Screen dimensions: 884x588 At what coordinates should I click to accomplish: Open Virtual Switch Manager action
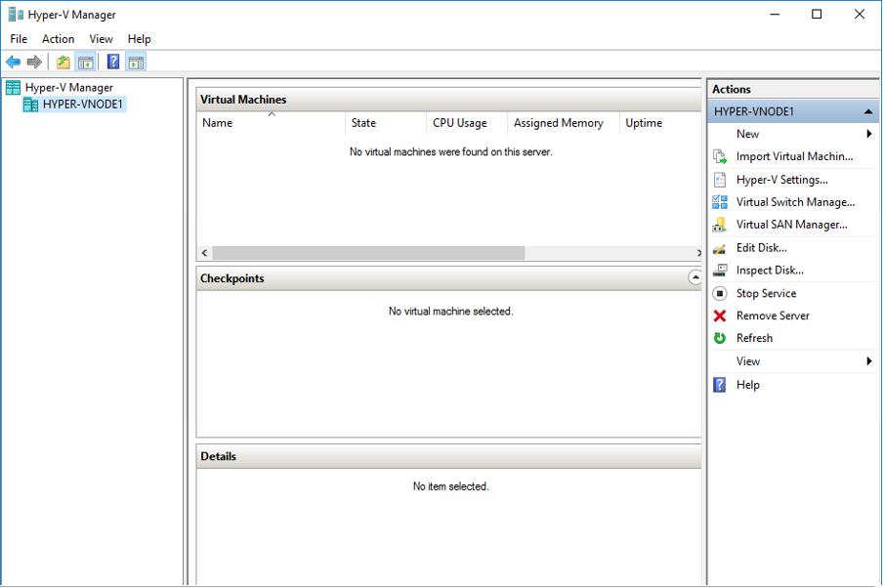795,202
